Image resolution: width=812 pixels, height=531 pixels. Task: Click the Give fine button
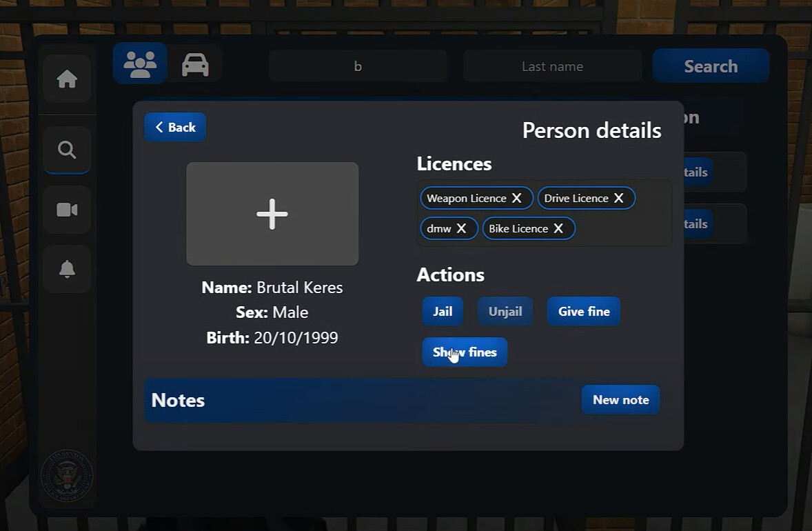[x=584, y=312]
